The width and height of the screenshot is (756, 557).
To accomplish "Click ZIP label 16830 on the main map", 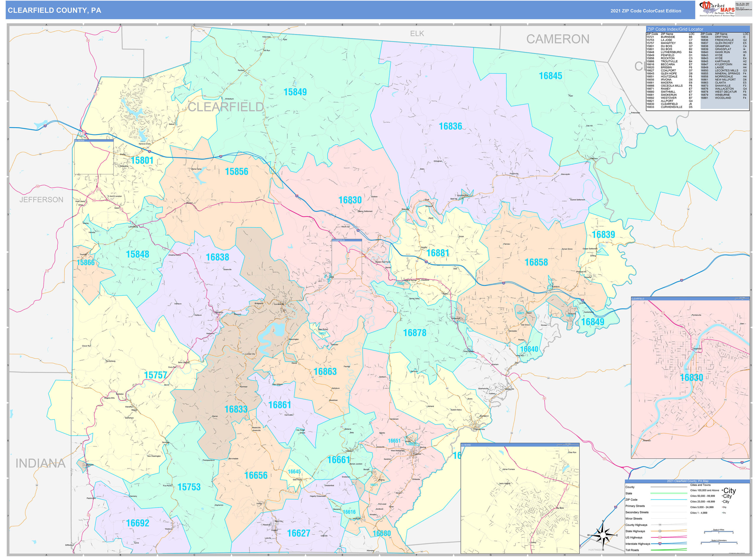I will point(350,200).
